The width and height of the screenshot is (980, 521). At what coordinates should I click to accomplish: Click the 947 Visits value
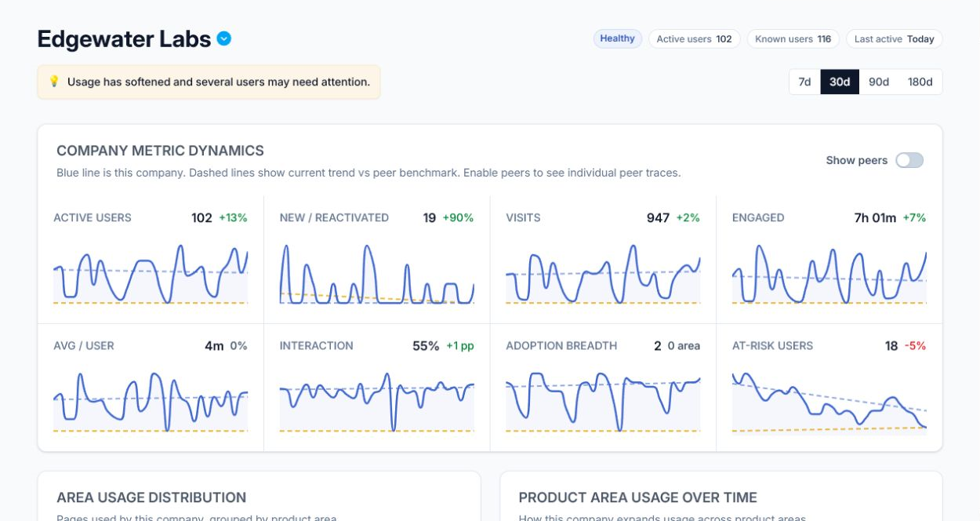click(x=658, y=217)
